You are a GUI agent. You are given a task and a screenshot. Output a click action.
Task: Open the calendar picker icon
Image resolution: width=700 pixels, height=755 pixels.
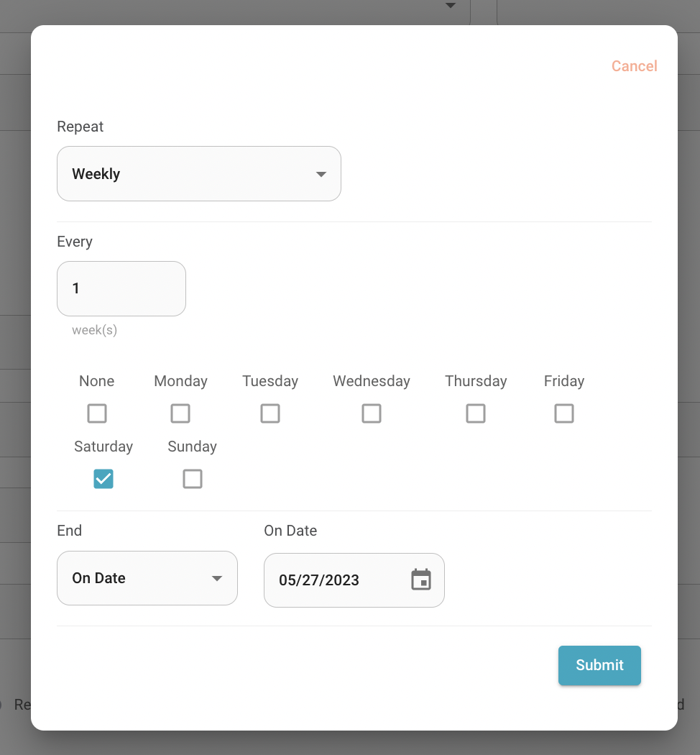(x=421, y=580)
